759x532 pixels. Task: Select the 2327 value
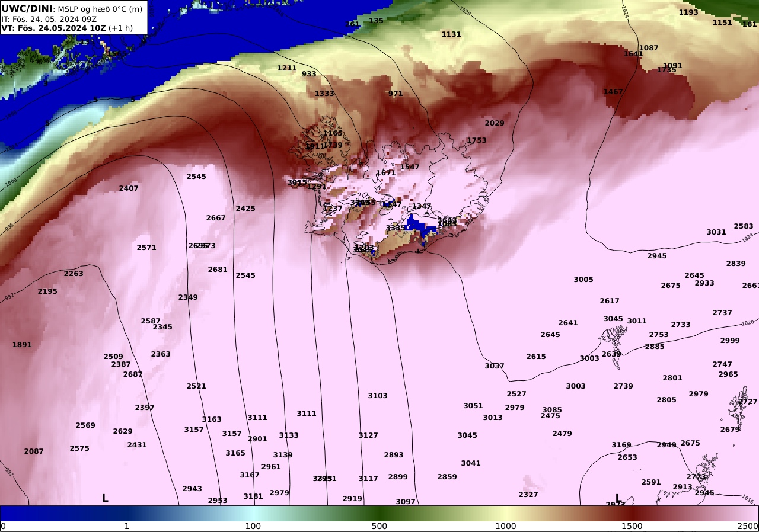pos(528,495)
